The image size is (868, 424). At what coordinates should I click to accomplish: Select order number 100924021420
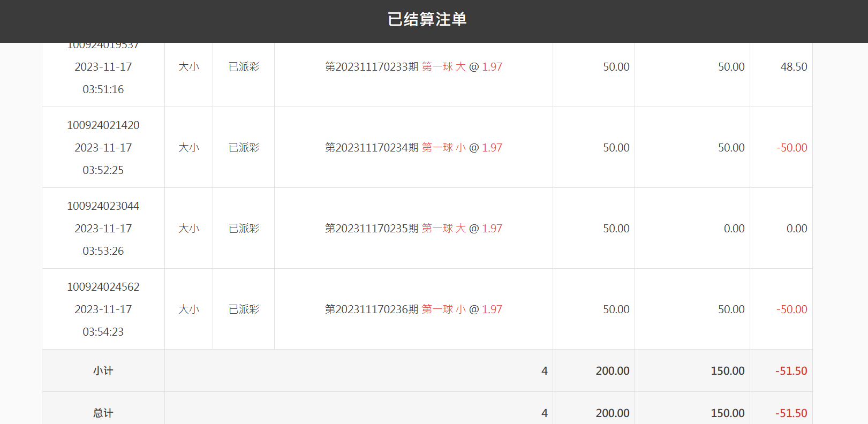click(103, 125)
